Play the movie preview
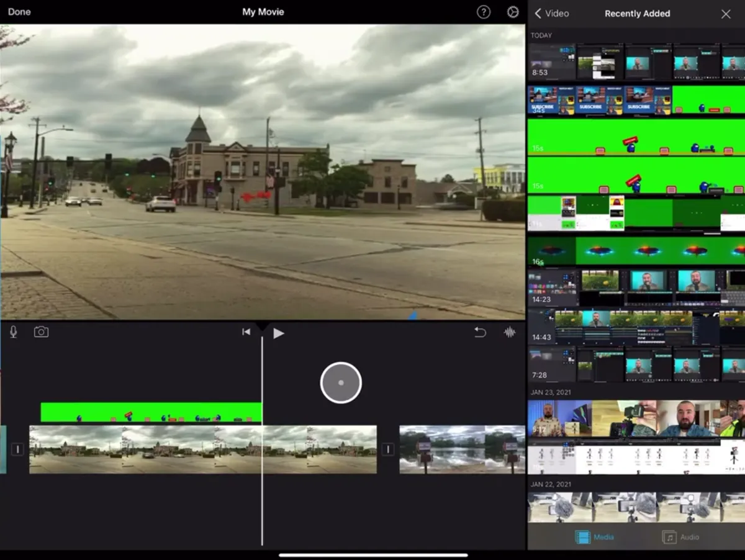This screenshot has width=745, height=560. (278, 333)
